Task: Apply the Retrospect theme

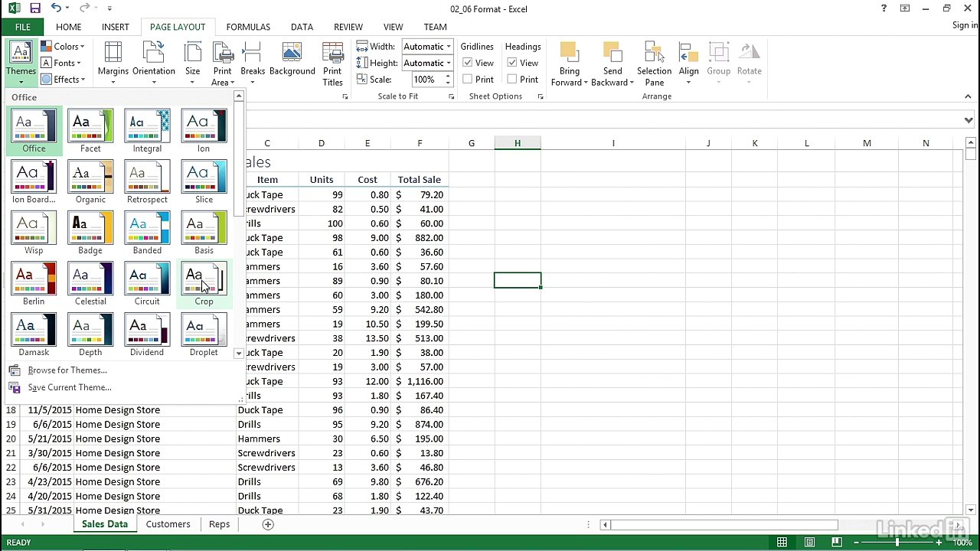Action: 147,182
